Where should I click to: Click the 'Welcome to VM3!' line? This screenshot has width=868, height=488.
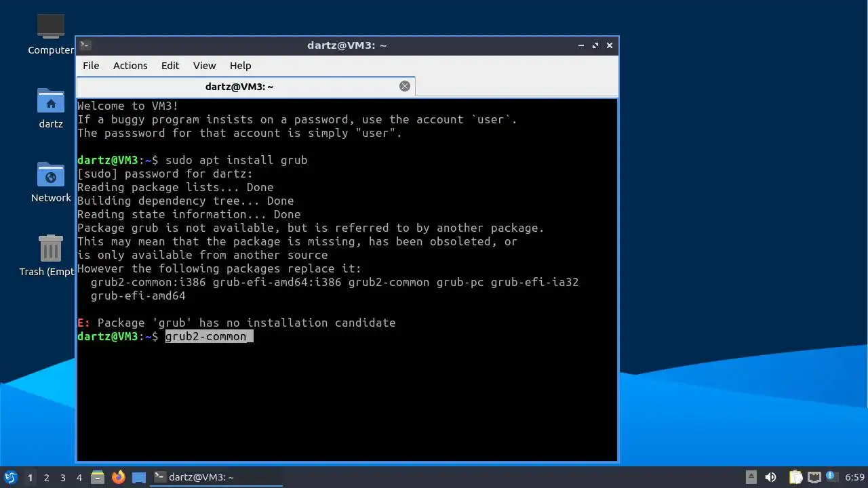click(128, 106)
